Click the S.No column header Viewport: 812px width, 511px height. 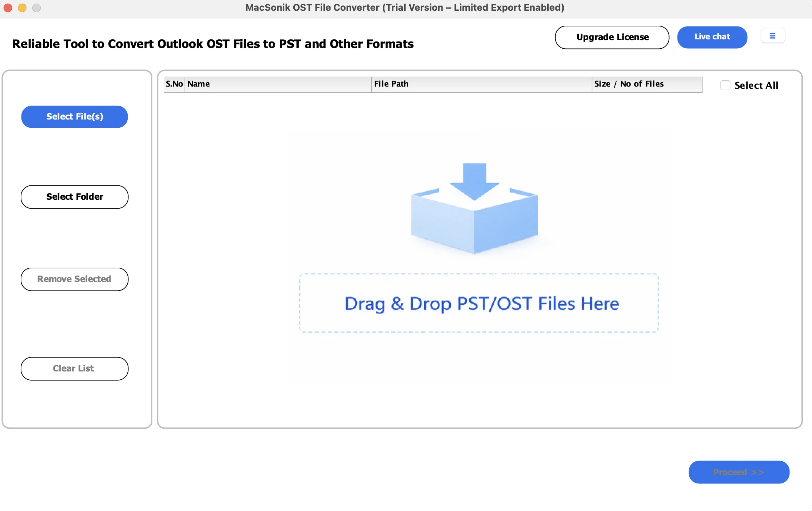click(x=174, y=84)
